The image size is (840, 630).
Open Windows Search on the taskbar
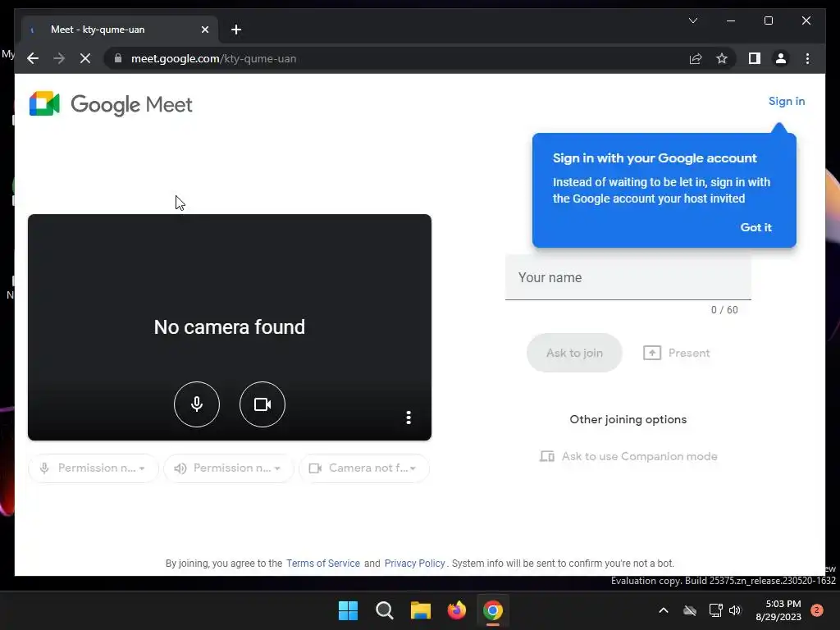point(384,610)
